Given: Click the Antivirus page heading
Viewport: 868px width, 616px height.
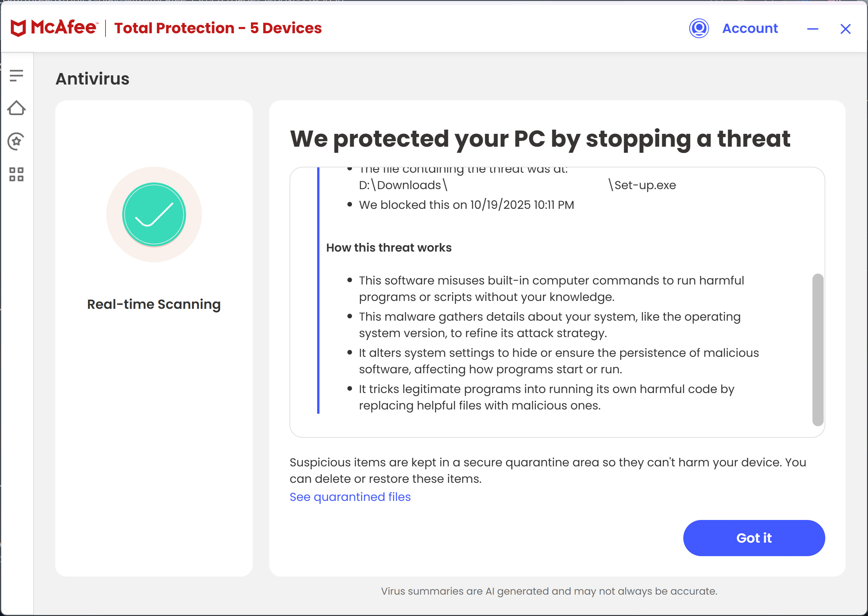Looking at the screenshot, I should (92, 79).
